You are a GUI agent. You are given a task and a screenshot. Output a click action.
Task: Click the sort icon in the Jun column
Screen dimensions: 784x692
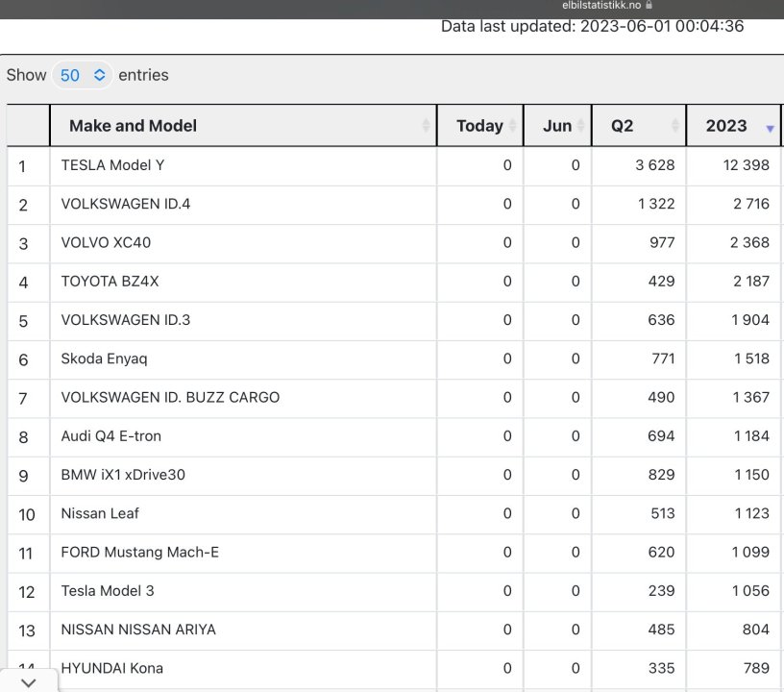pos(580,126)
